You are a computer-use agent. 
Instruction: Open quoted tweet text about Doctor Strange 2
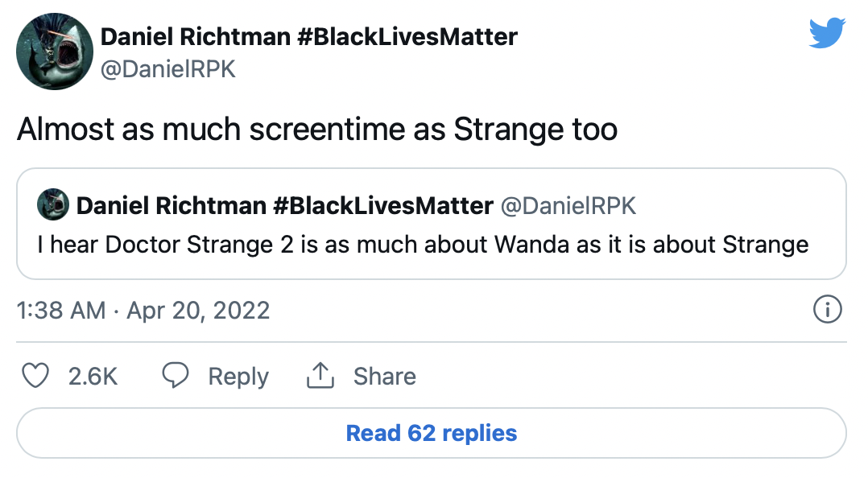point(423,244)
